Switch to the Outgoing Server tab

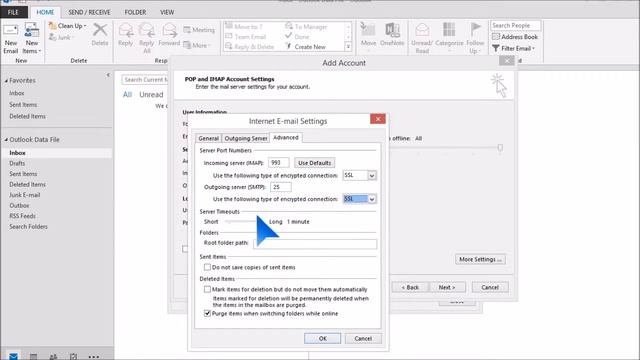tap(245, 138)
